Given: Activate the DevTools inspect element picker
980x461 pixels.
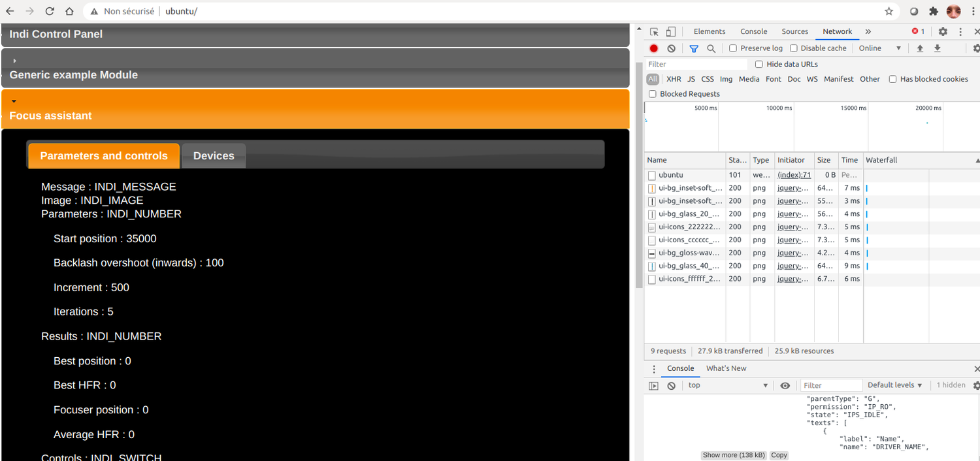Looking at the screenshot, I should (654, 31).
